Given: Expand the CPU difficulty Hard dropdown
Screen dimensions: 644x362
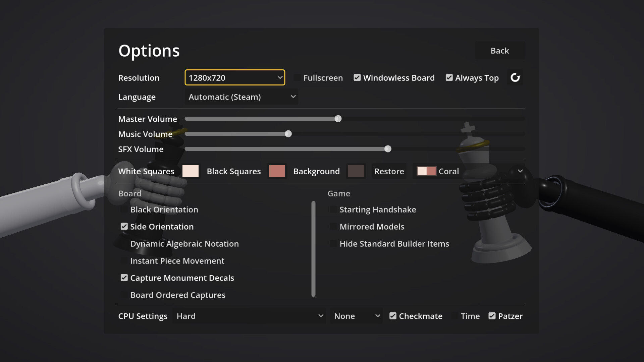Looking at the screenshot, I should 249,316.
